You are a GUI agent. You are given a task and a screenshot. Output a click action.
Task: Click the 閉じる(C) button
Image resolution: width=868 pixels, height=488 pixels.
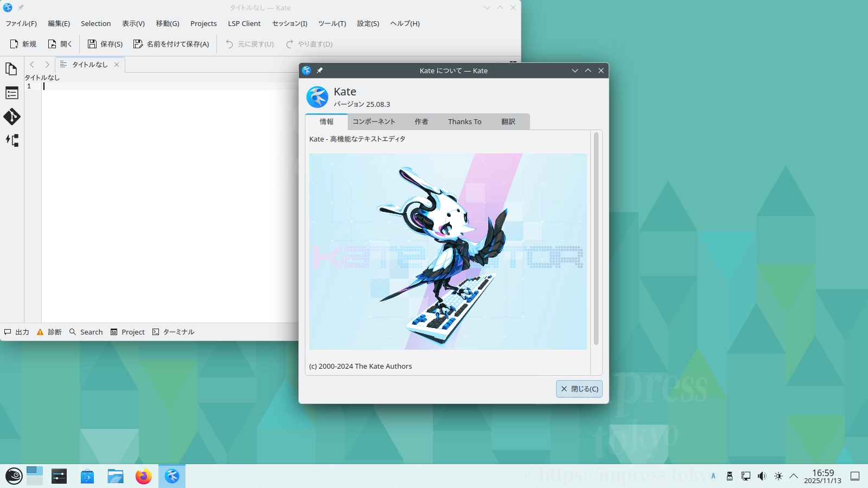[x=579, y=389]
